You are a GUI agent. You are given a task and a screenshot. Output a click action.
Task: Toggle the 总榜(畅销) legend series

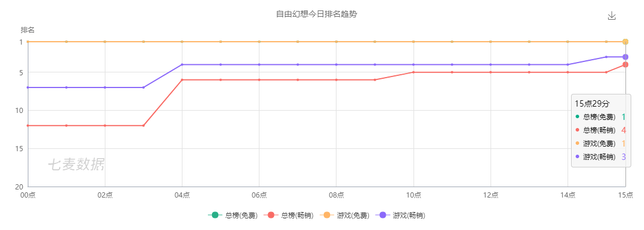[x=289, y=215]
